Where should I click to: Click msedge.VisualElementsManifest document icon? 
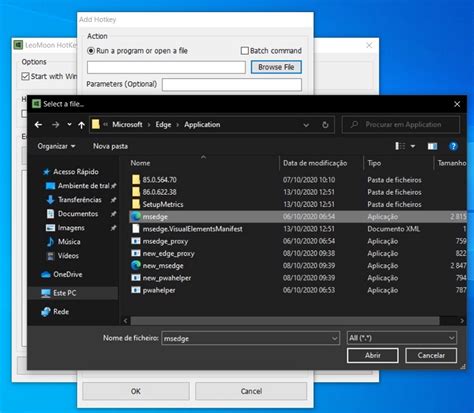[x=136, y=229]
